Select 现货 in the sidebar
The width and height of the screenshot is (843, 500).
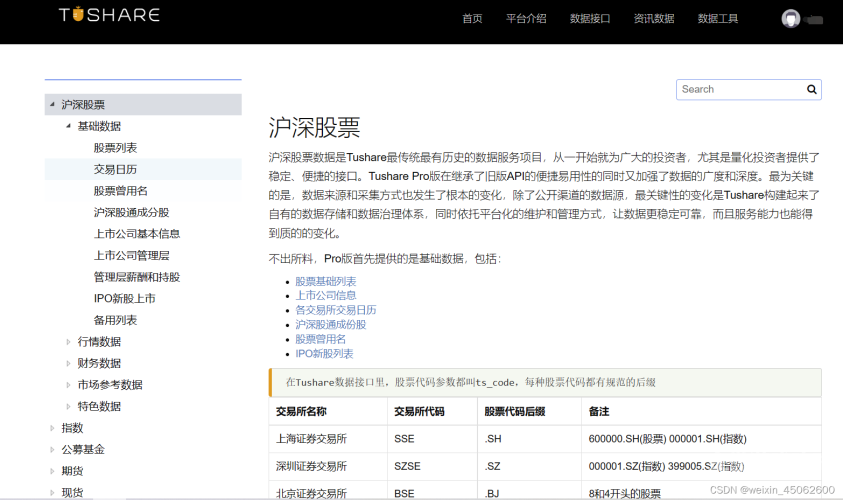click(x=72, y=492)
